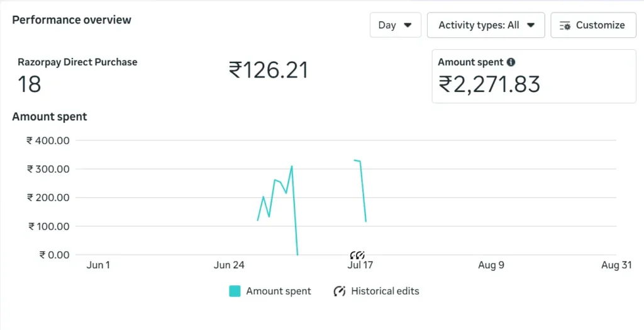This screenshot has width=644, height=330.
Task: Click the info icon beside Amount spent
Action: (x=511, y=62)
